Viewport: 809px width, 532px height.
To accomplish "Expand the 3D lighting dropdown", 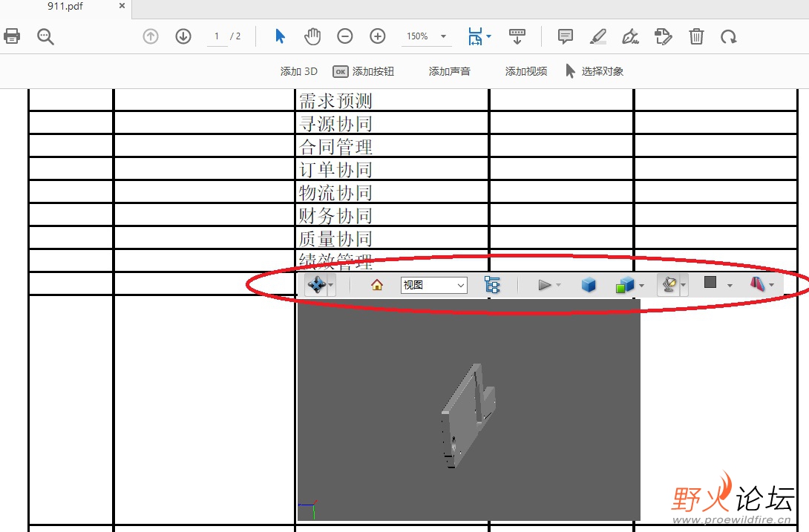I will [x=683, y=285].
